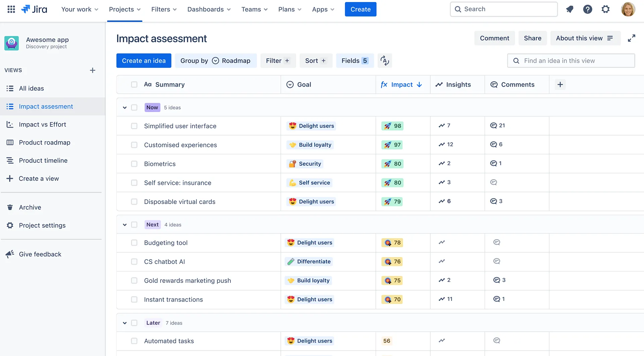The image size is (644, 356).
Task: Open the Archive section
Action: [x=53, y=207]
